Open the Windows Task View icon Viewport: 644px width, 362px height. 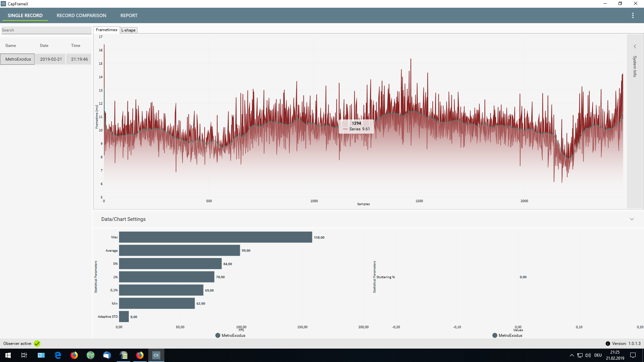click(x=24, y=355)
